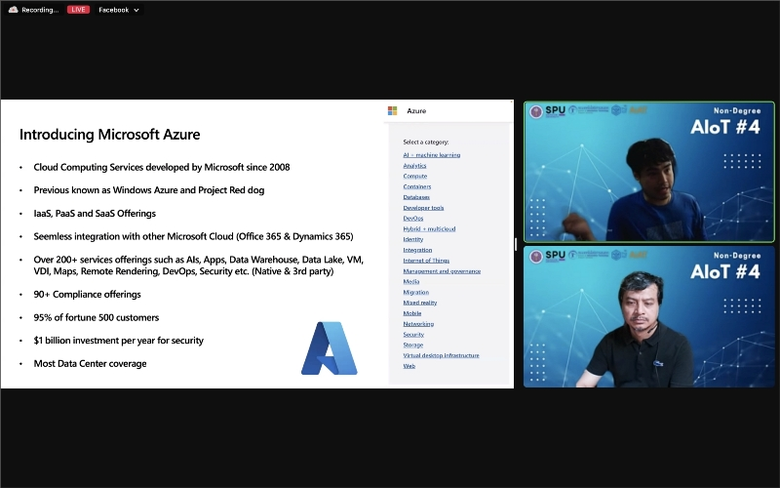Click the cloud recording icon
The height and width of the screenshot is (488, 780).
[13, 10]
